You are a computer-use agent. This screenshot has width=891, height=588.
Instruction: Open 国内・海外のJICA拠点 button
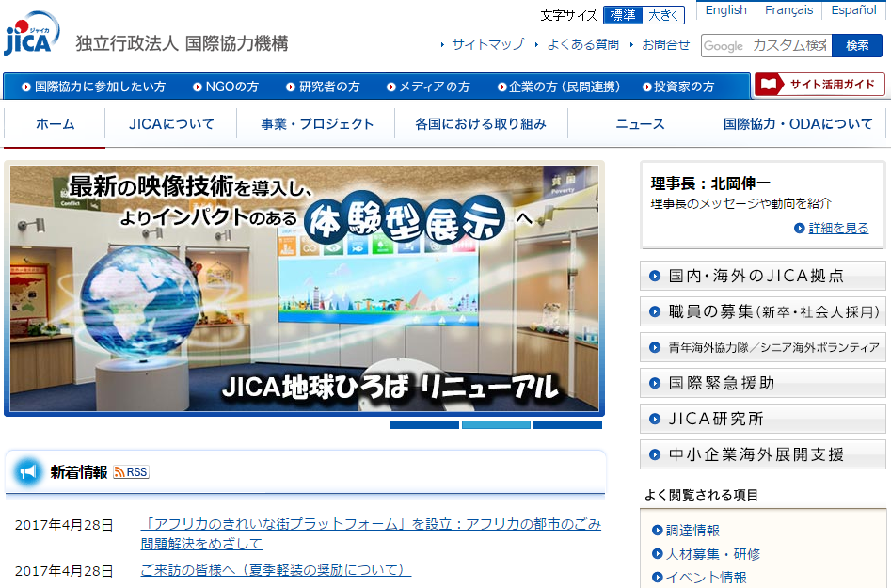pos(763,276)
